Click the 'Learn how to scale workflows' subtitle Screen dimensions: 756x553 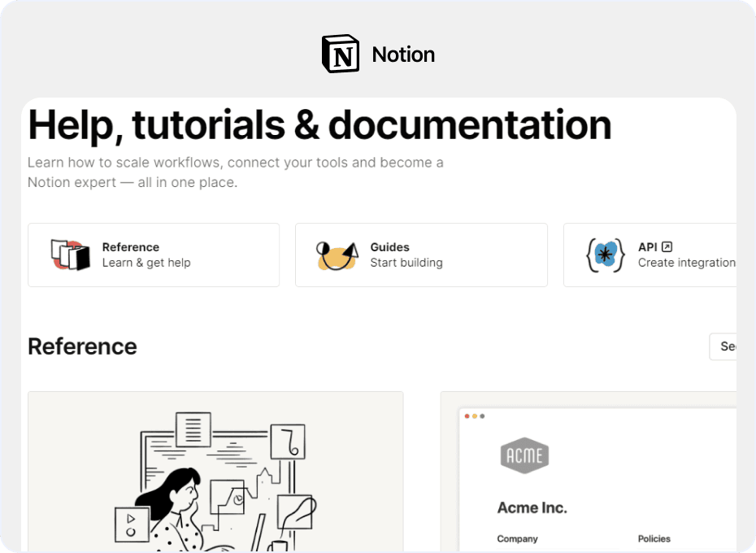[235, 172]
